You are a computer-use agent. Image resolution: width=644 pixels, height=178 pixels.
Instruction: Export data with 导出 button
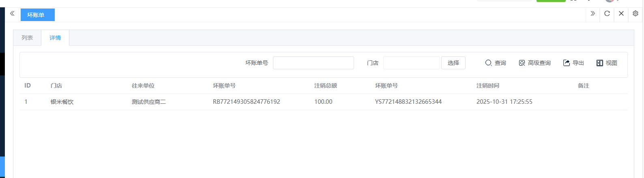pos(573,63)
